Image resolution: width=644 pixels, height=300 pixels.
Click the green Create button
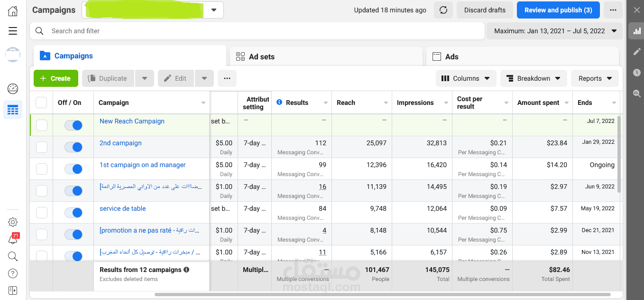[55, 78]
